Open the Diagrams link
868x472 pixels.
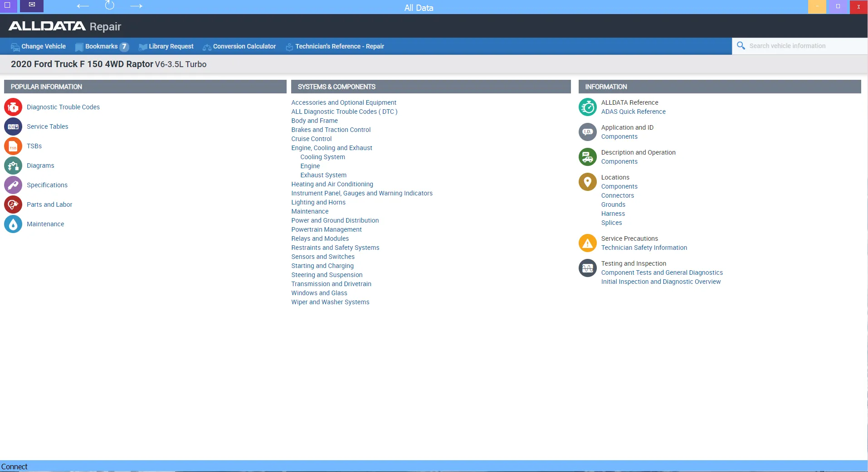point(40,165)
